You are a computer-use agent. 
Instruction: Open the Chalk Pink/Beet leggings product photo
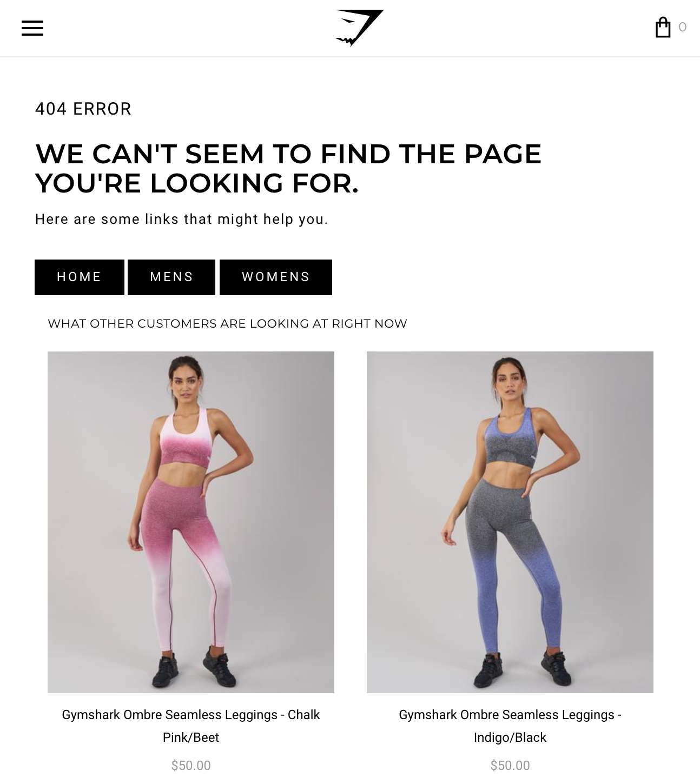[191, 522]
